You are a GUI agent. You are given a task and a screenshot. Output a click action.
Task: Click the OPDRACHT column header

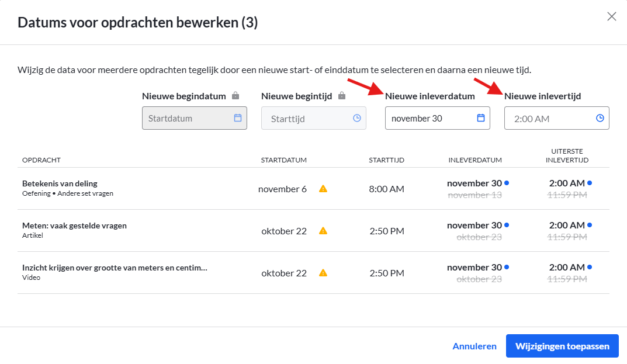point(41,160)
